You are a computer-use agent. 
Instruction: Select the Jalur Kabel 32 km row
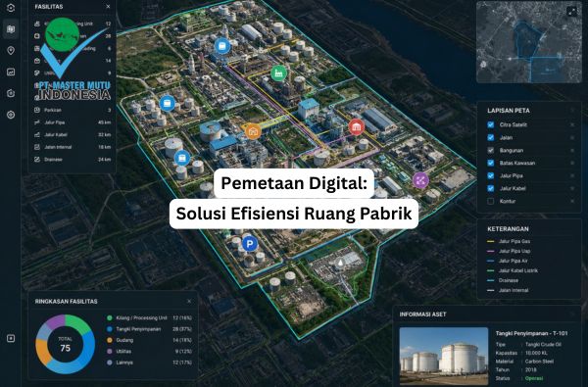pyautogui.click(x=73, y=134)
